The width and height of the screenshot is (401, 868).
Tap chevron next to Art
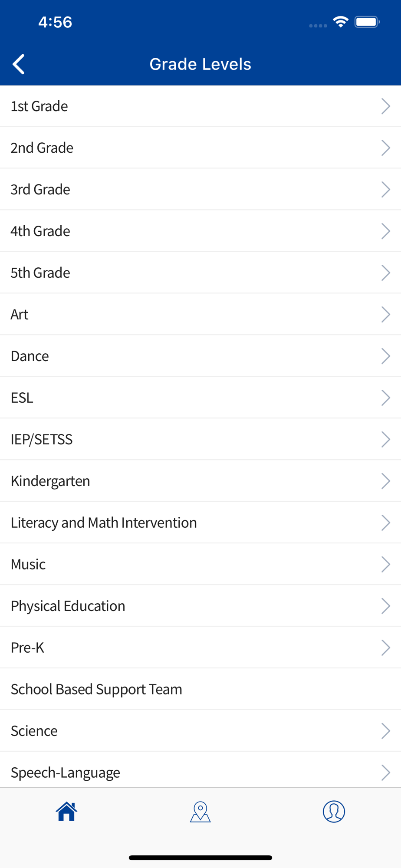tap(385, 315)
